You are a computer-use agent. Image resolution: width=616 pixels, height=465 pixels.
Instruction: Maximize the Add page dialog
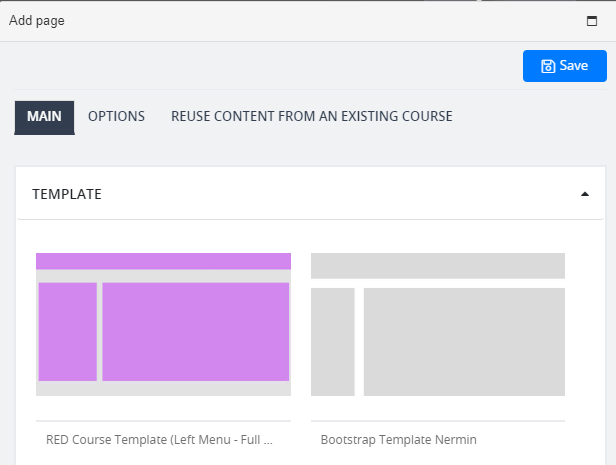click(x=592, y=21)
